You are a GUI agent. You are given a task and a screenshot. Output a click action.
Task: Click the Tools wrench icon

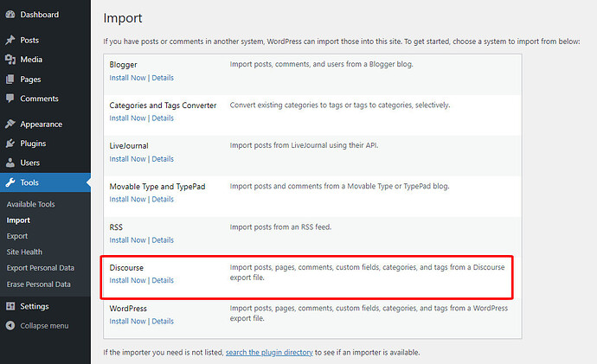[10, 182]
